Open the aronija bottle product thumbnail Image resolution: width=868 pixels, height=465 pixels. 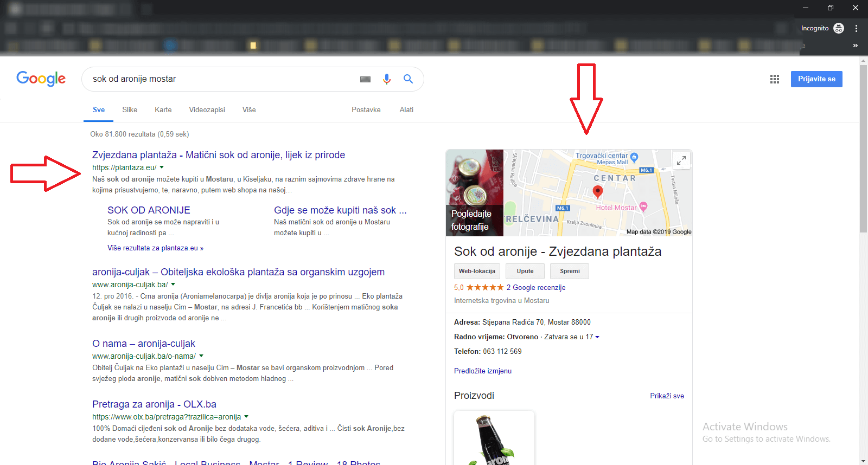click(494, 438)
